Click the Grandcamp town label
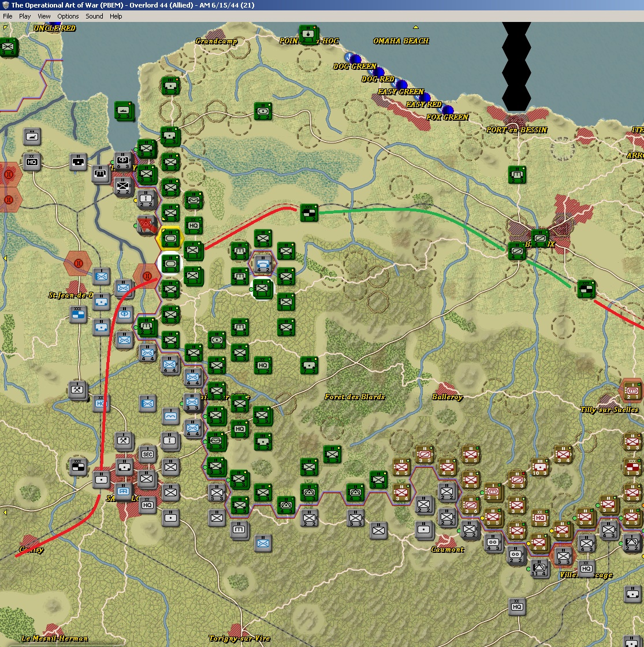 (216, 41)
